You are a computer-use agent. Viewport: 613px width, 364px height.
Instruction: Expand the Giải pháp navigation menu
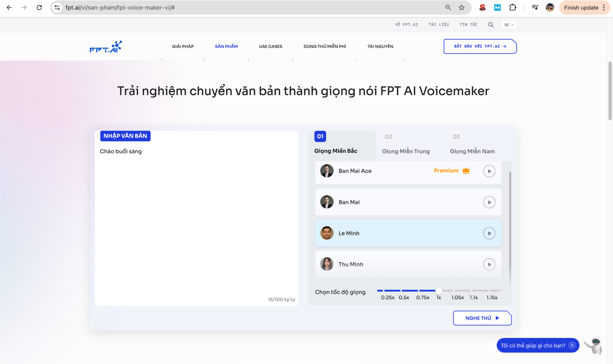pyautogui.click(x=183, y=47)
